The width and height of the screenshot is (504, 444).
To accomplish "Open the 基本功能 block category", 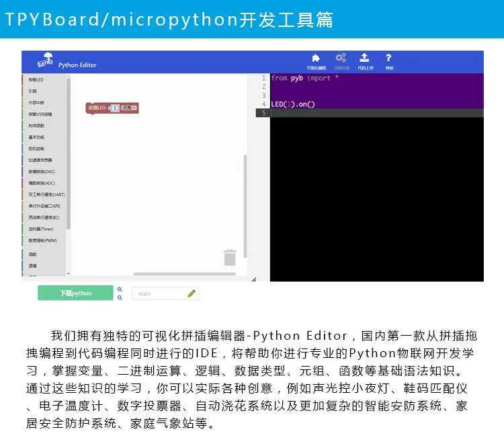I will point(36,137).
